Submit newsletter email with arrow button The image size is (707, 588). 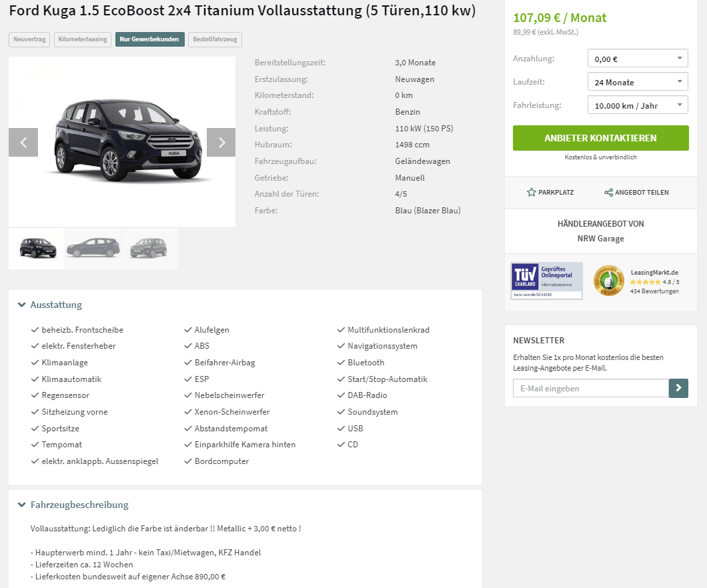pos(678,389)
